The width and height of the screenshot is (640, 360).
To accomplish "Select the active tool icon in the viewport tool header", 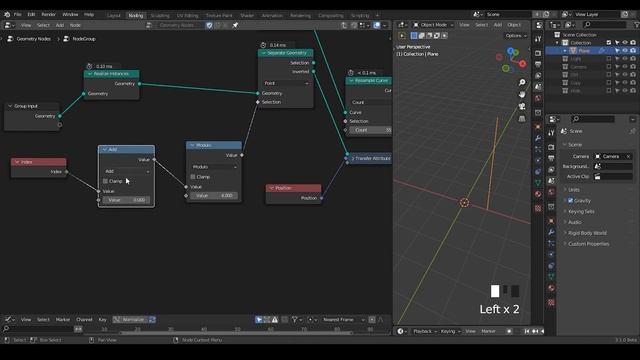I will coord(402,36).
